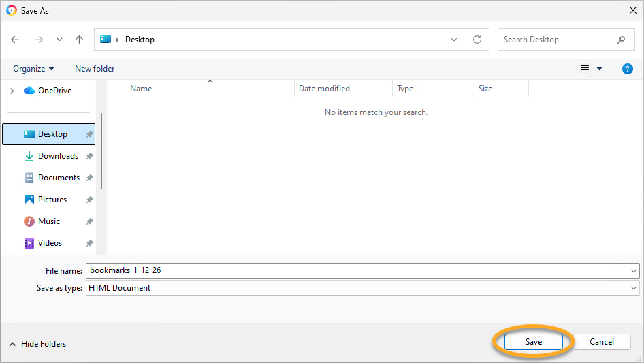Click the File name input field
Screen dimensions: 644x363
(357, 270)
